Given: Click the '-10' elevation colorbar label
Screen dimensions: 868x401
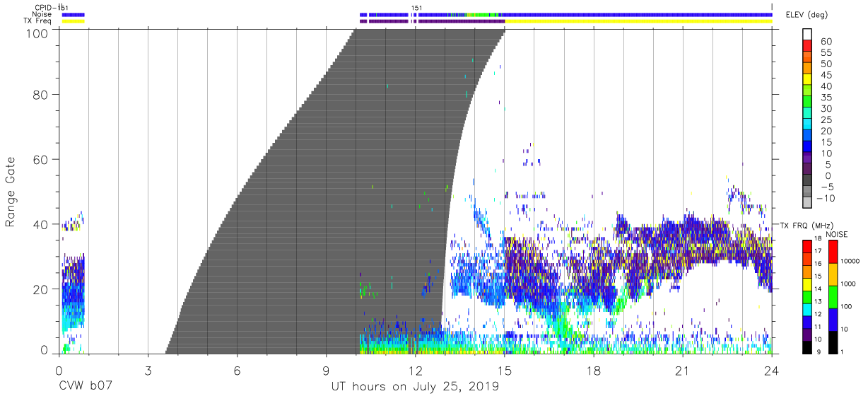Looking at the screenshot, I should [824, 199].
